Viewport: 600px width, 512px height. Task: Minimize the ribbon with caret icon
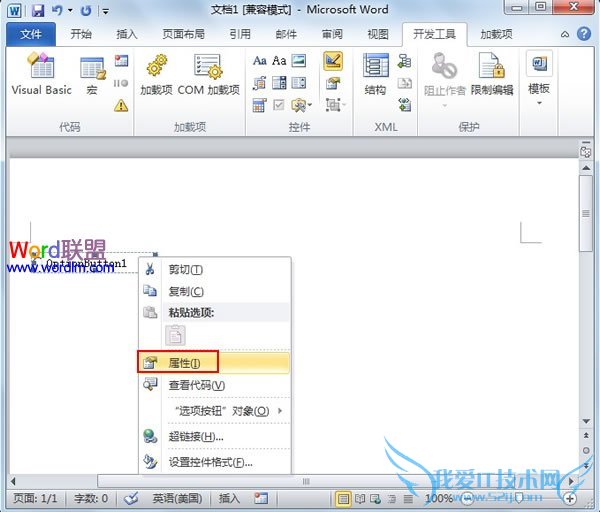tap(565, 34)
